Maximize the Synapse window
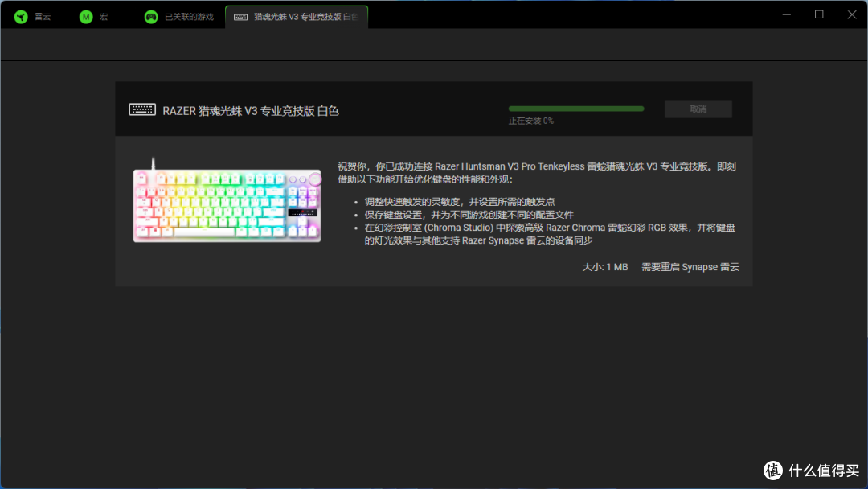Screen dimensions: 868x489 819,15
